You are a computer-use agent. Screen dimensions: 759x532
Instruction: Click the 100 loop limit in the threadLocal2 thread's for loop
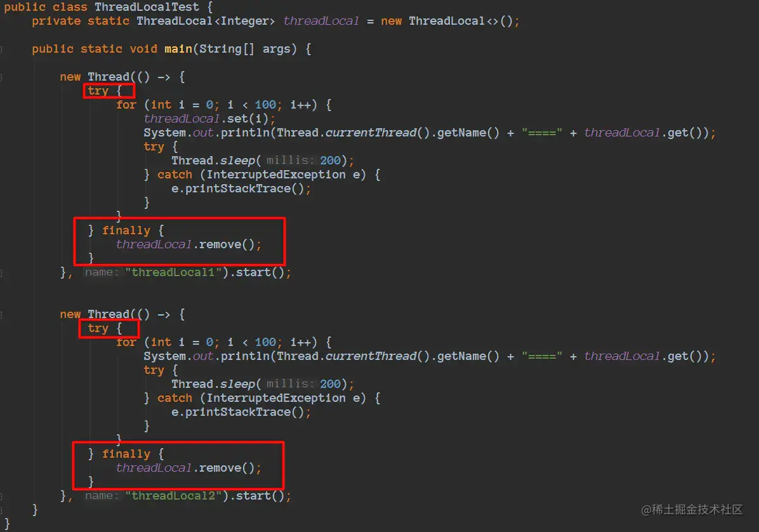pyautogui.click(x=265, y=342)
